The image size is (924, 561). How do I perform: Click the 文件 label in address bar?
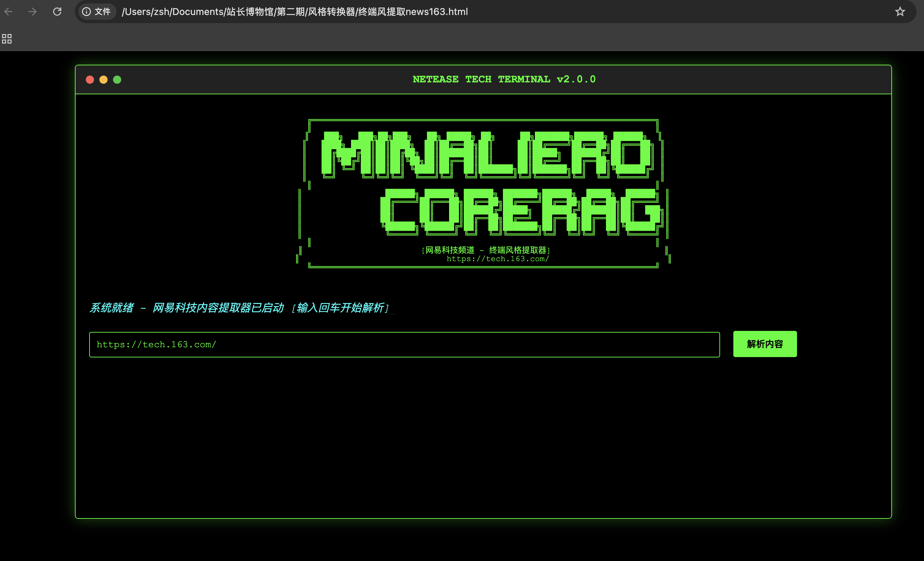click(102, 12)
